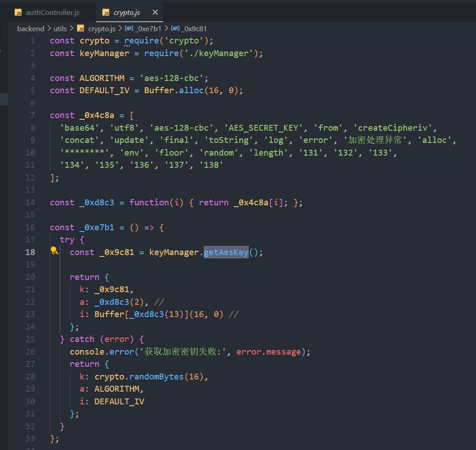The width and height of the screenshot is (476, 450).
Task: Click the _0xe7b1 symbol icon in breadcrumb
Action: click(x=129, y=28)
